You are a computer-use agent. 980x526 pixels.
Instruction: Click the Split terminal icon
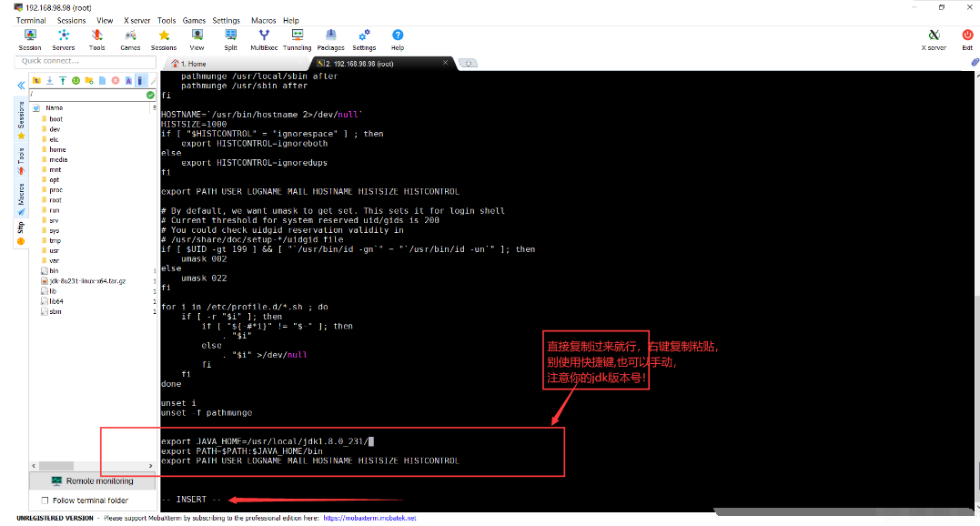point(230,39)
